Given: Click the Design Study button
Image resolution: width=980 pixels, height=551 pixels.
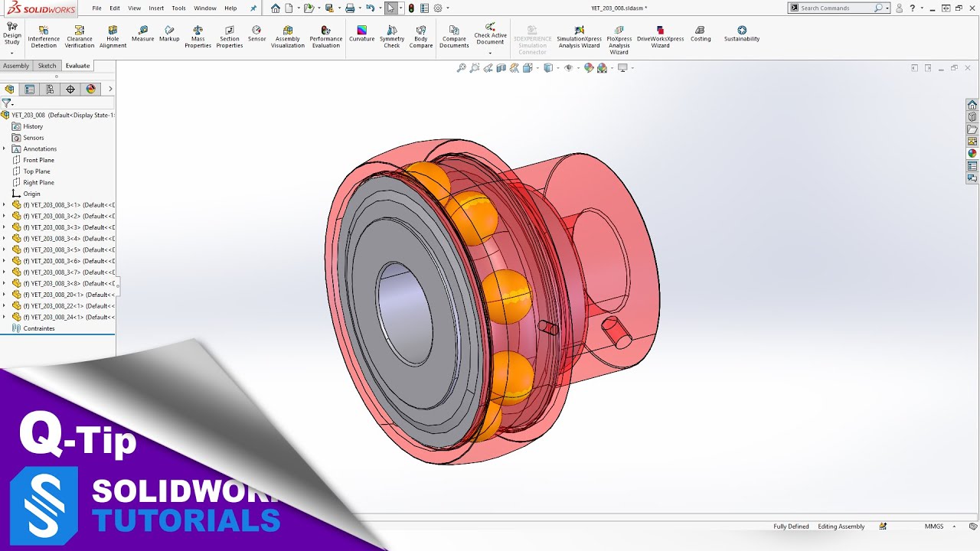Looking at the screenshot, I should click(12, 34).
